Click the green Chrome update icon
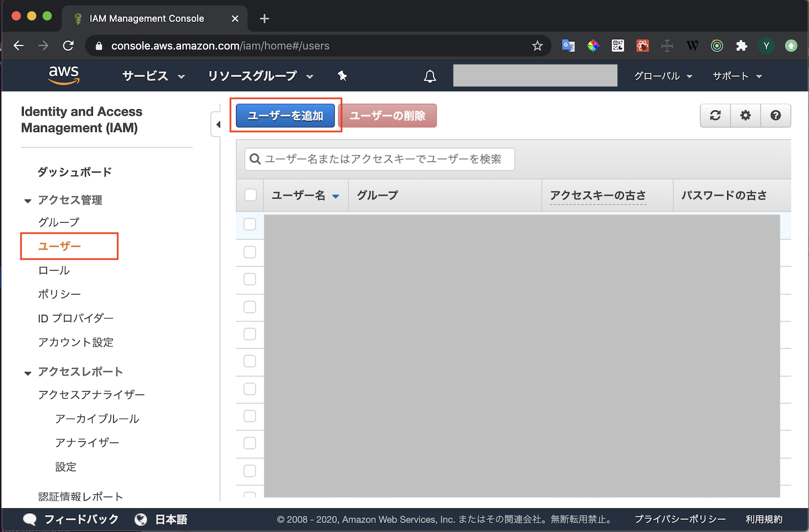Image resolution: width=809 pixels, height=532 pixels. 791,46
